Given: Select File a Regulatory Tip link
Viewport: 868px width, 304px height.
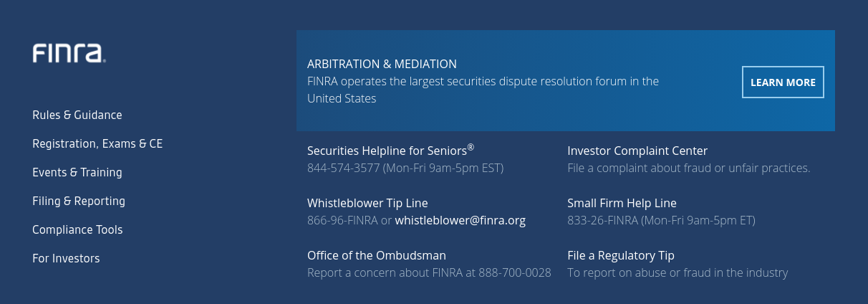Looking at the screenshot, I should pos(621,255).
